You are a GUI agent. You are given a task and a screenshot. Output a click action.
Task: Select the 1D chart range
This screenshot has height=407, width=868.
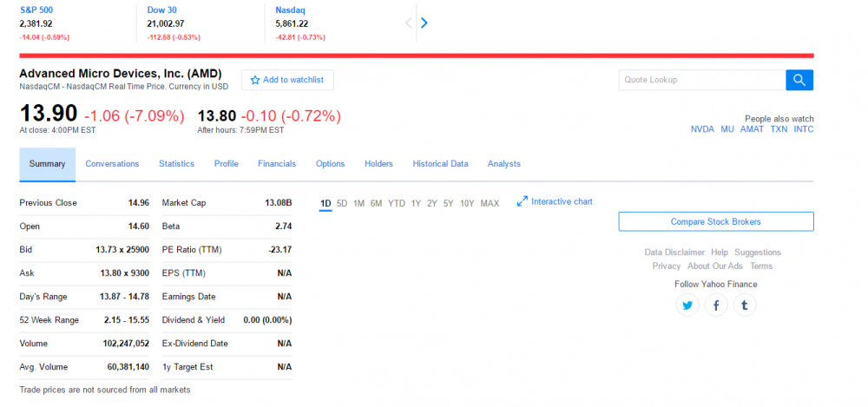point(325,203)
